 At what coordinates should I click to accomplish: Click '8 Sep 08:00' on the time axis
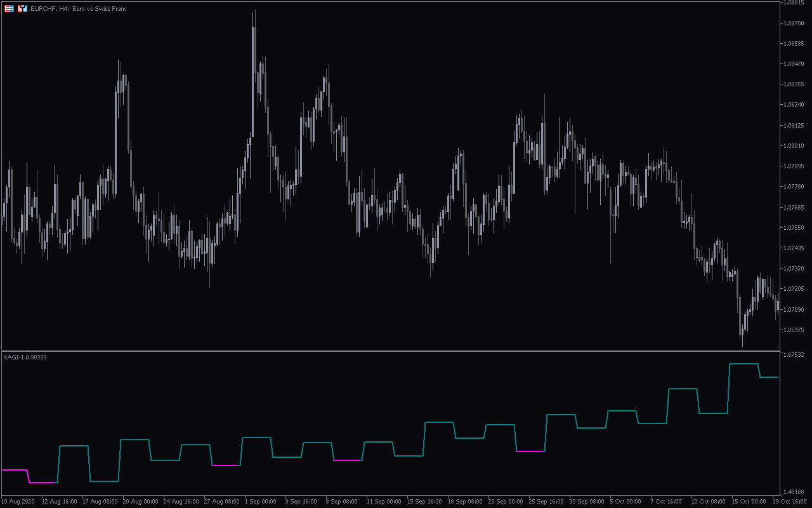click(341, 502)
